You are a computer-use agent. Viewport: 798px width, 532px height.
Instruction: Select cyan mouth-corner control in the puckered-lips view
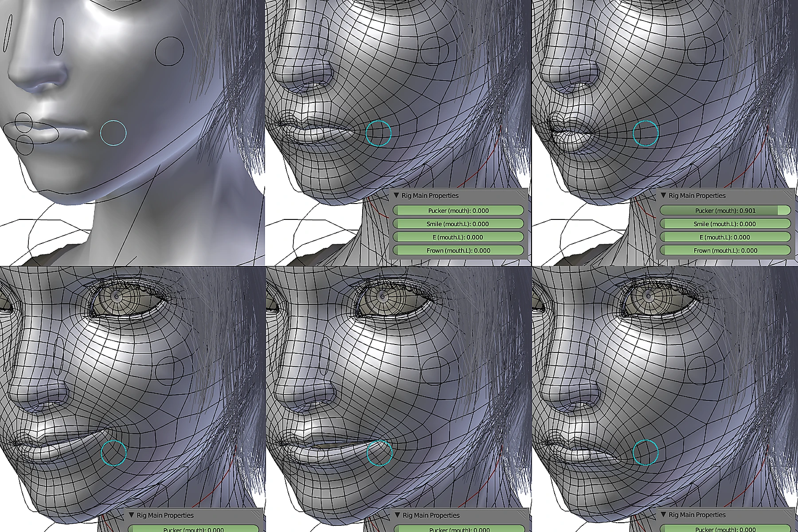coord(645,133)
